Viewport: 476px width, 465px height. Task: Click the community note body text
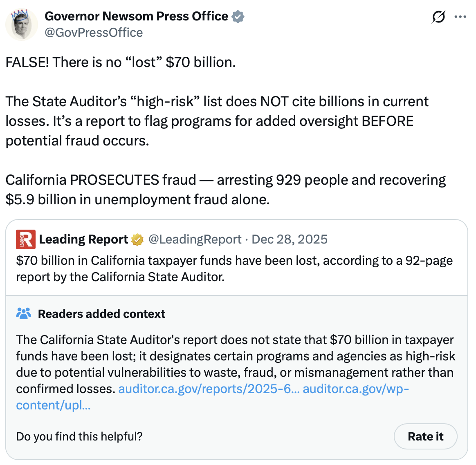click(235, 356)
